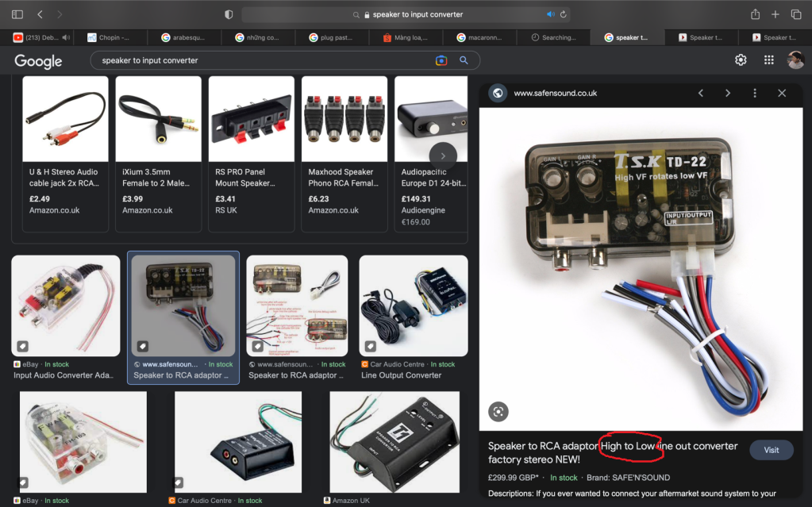Open the iXium 3.5mm Female to 2 Male product
This screenshot has width=812, height=507.
click(x=159, y=153)
